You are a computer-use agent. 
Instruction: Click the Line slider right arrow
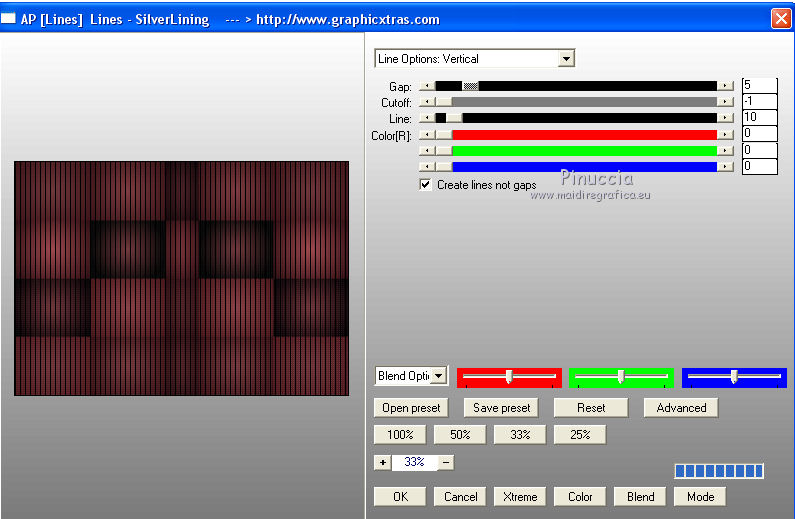(726, 118)
